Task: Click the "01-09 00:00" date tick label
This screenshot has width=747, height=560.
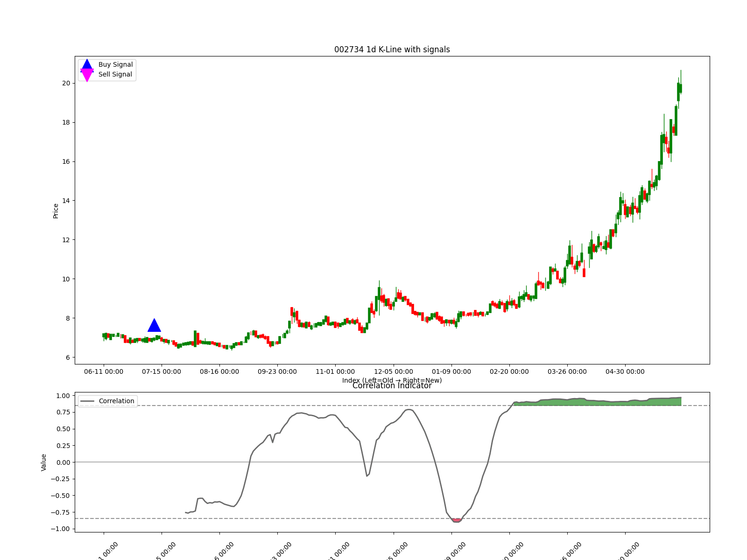Action: [451, 371]
